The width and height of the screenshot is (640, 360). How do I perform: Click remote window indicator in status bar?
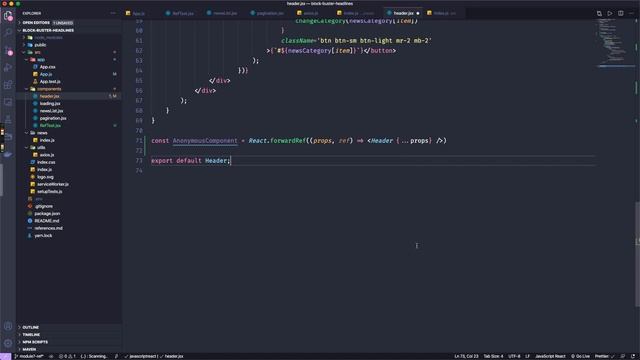[5, 356]
